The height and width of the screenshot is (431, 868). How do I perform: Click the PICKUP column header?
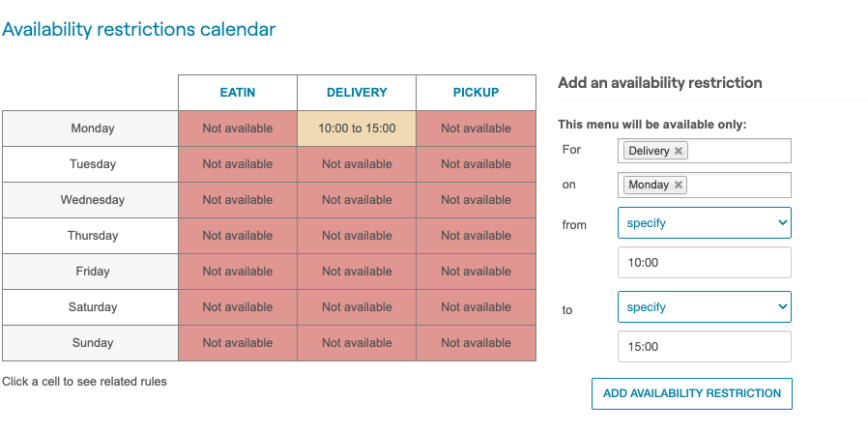(x=476, y=93)
